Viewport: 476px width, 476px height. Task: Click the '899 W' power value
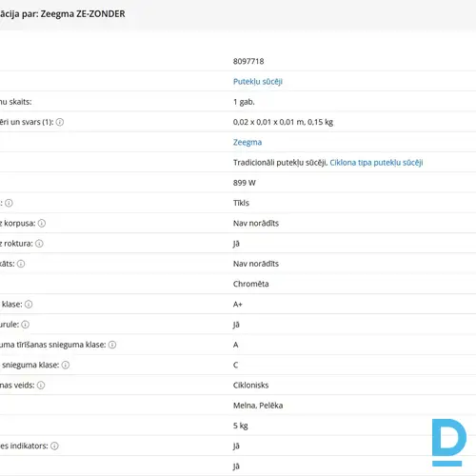coord(245,183)
